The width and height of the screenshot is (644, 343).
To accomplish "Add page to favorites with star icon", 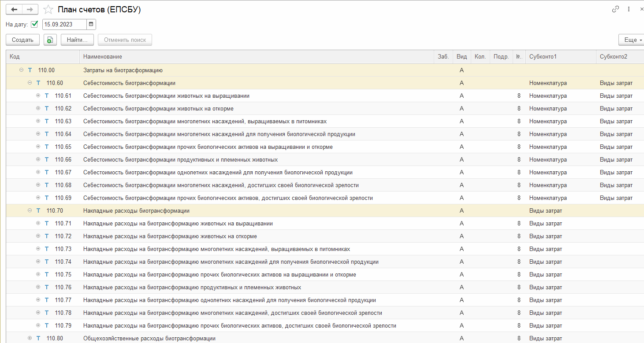I will coord(49,9).
